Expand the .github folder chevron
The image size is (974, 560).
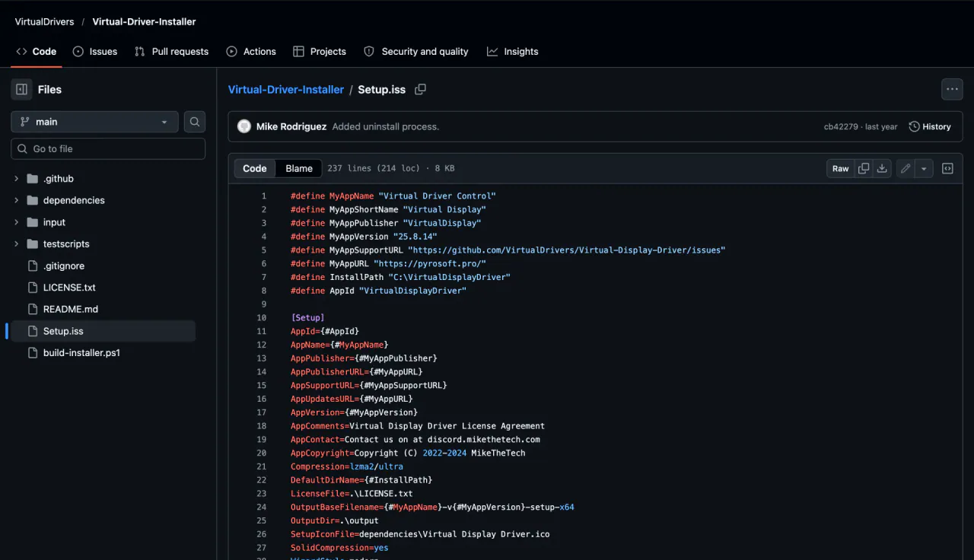(16, 179)
